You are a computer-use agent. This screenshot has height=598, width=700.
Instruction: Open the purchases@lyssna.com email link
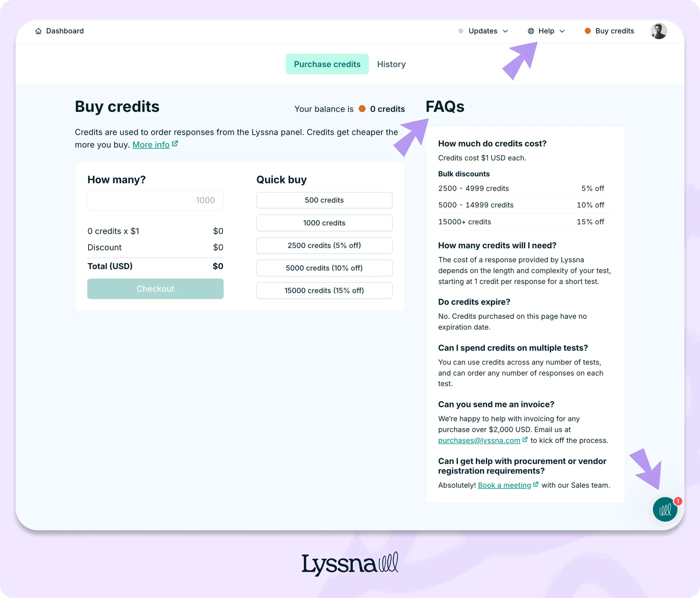click(x=479, y=440)
